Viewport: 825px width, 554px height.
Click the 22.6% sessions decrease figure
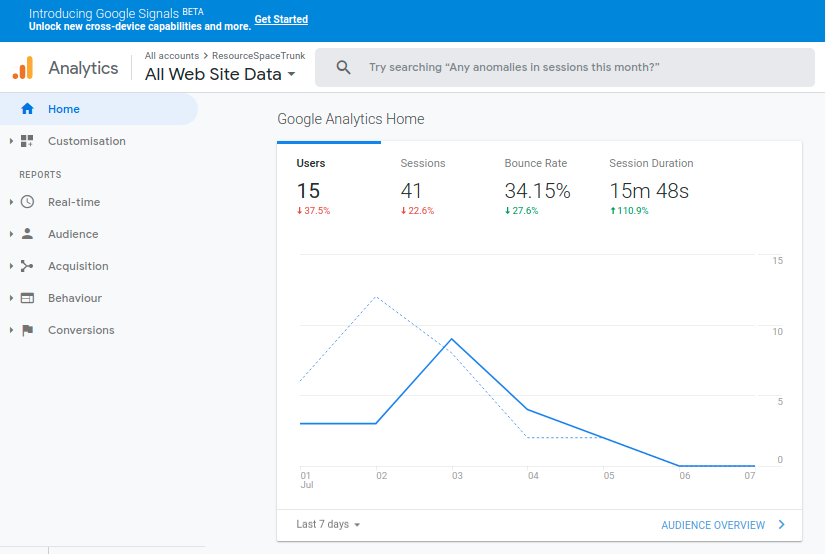(x=418, y=211)
